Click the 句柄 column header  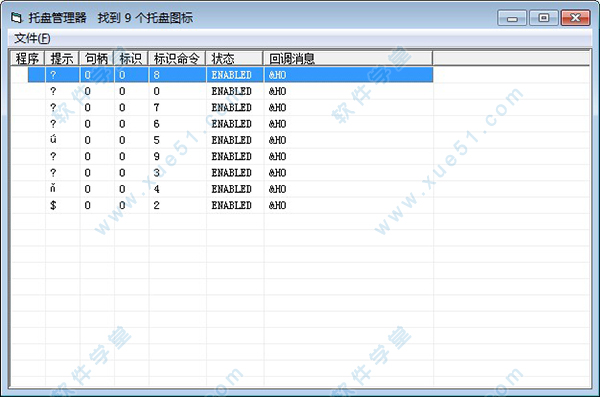coord(96,59)
